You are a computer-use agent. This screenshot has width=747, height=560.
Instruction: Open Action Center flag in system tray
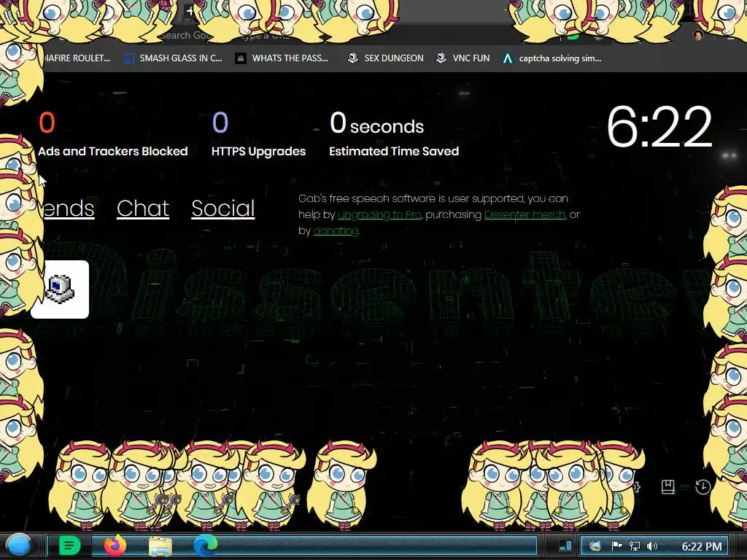(x=616, y=545)
